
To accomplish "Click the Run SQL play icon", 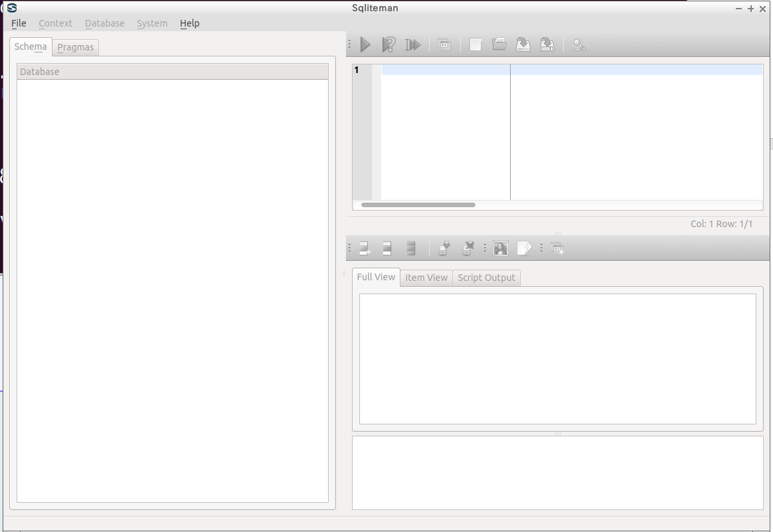I will (x=365, y=45).
